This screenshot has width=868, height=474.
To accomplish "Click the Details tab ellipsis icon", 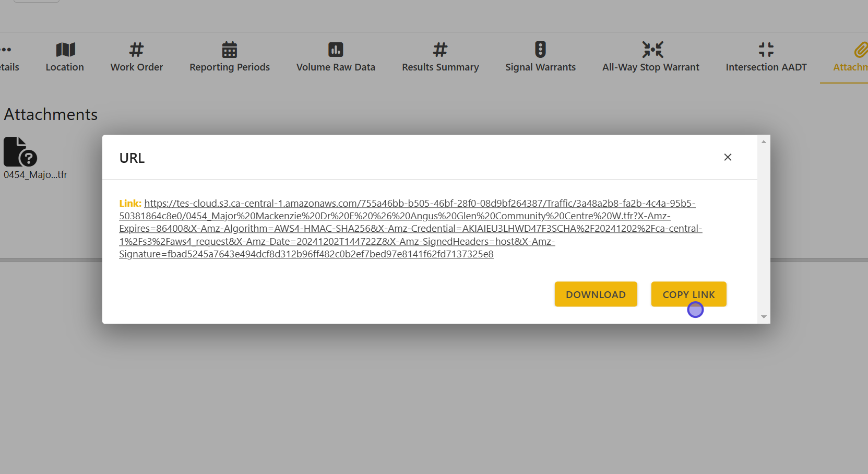I will pyautogui.click(x=6, y=50).
